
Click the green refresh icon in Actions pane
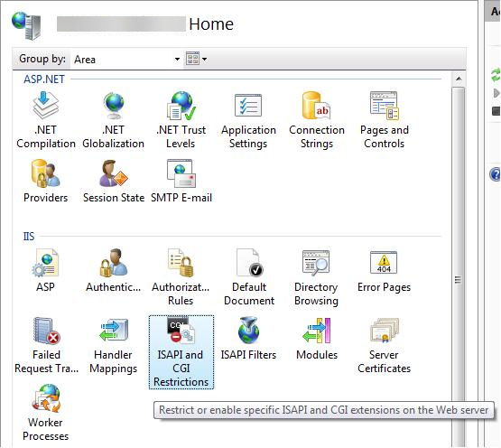496,76
